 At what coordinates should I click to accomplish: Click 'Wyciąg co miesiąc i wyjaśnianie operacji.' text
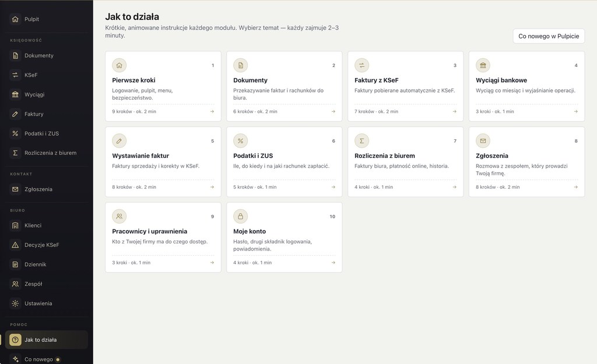(x=525, y=90)
